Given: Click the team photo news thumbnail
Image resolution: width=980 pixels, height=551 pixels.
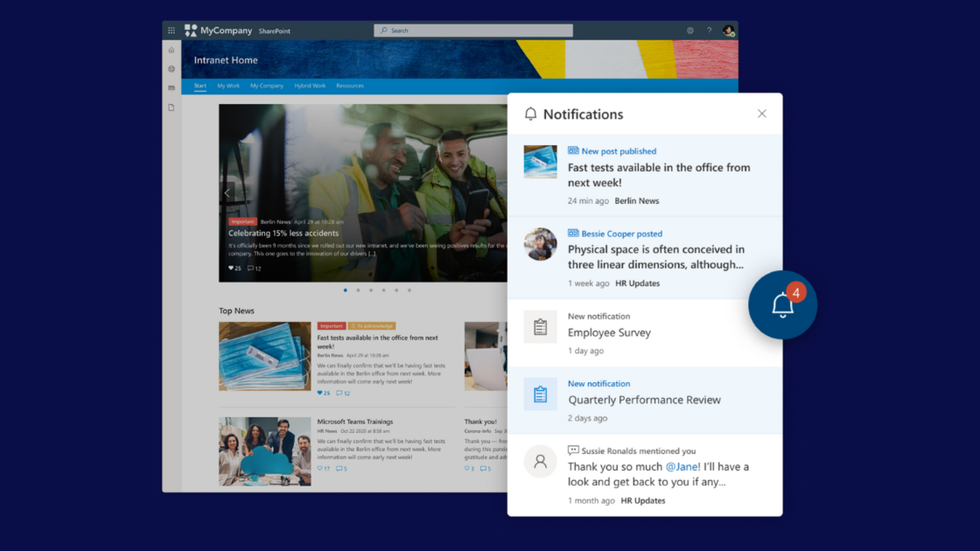Looking at the screenshot, I should coord(265,452).
